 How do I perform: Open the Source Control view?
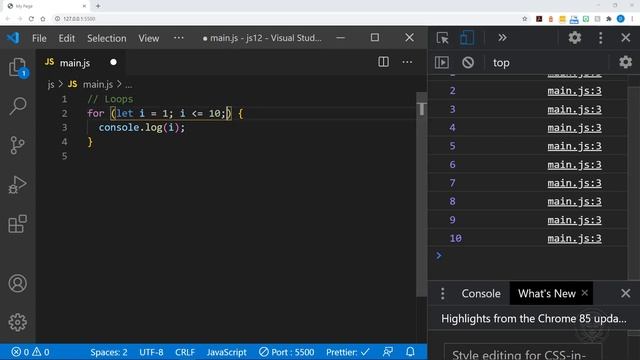18,145
